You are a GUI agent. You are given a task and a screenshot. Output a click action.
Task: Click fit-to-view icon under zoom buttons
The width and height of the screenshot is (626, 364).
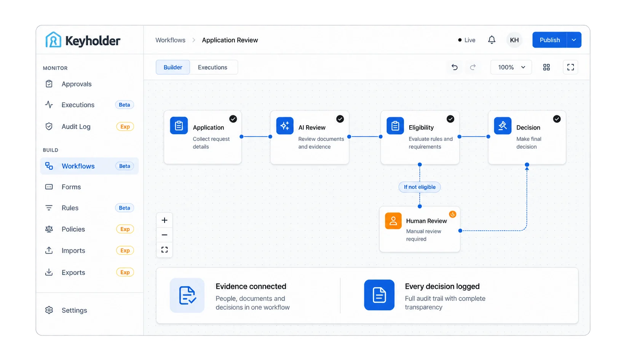[x=164, y=250]
